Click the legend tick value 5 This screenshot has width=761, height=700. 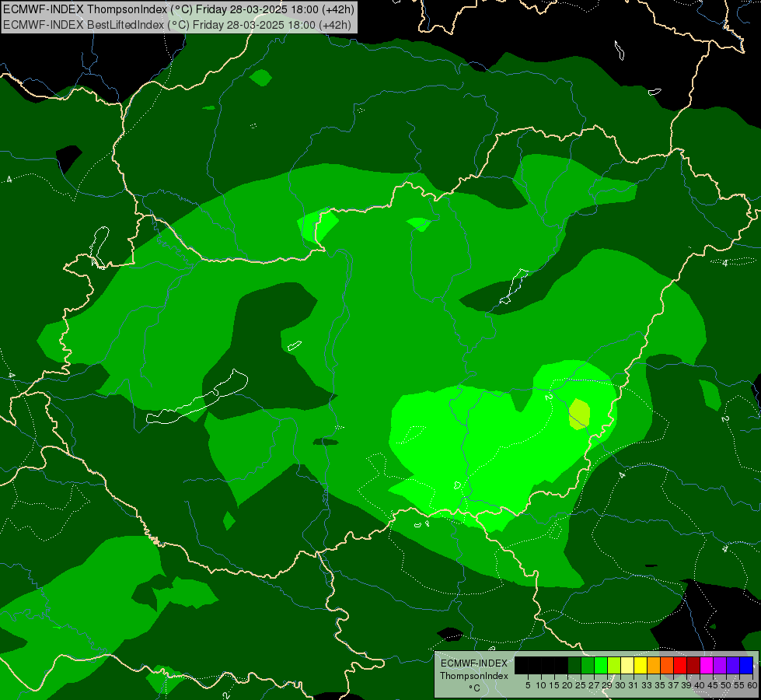(528, 685)
